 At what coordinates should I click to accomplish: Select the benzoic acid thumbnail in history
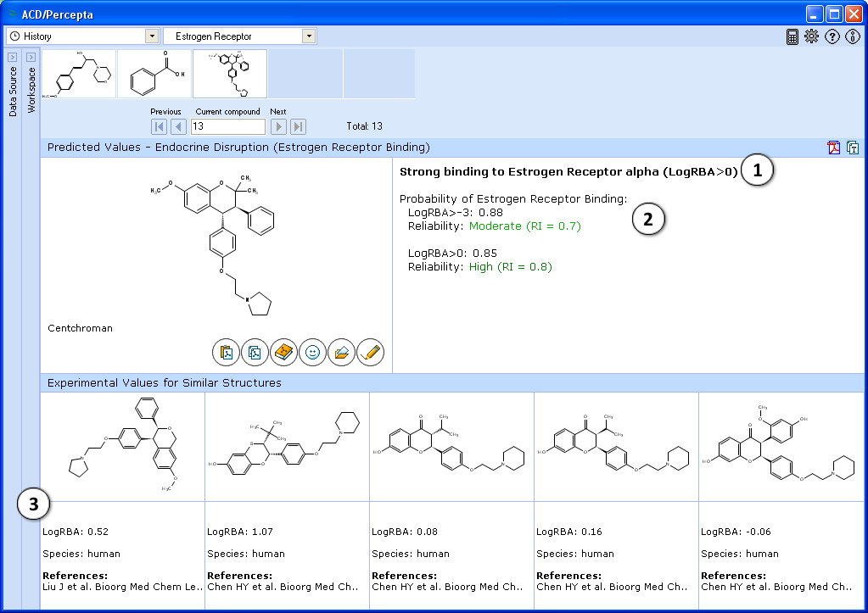pyautogui.click(x=154, y=74)
